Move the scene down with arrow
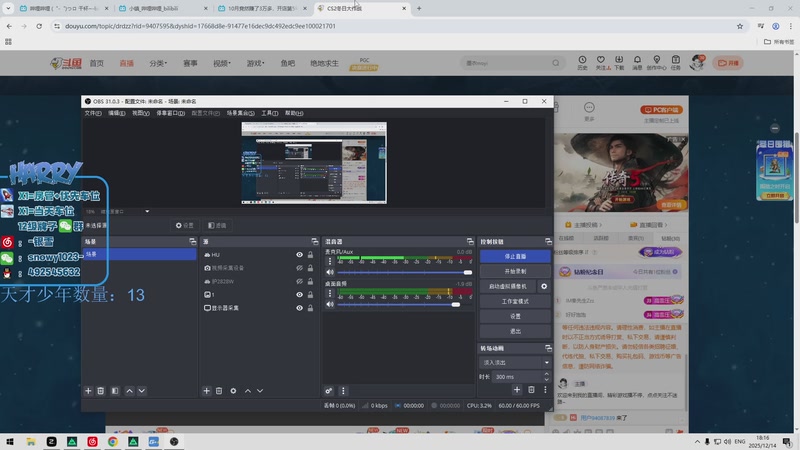 tap(142, 391)
